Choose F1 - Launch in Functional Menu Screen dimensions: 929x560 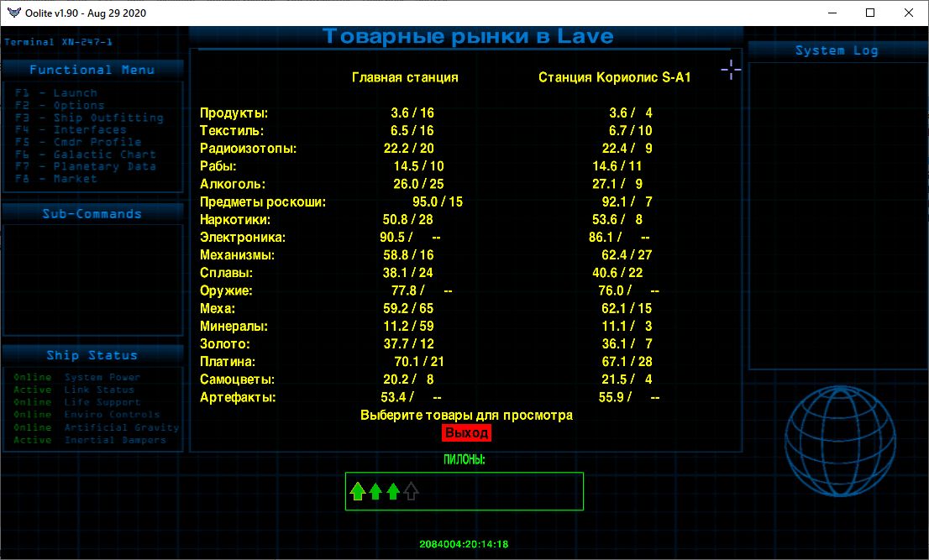55,93
